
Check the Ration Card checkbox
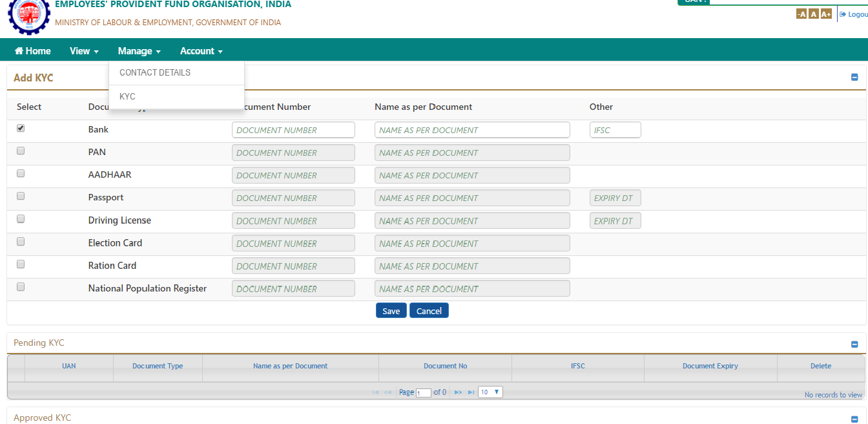[x=21, y=264]
